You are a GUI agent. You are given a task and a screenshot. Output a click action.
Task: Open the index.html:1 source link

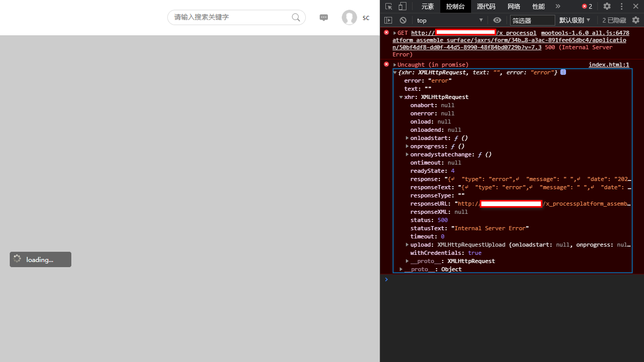click(x=609, y=65)
